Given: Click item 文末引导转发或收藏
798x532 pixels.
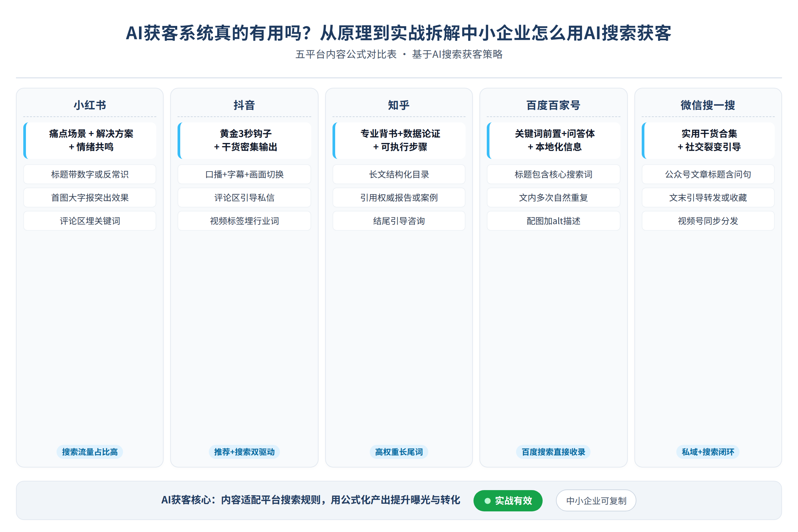Looking at the screenshot, I should (x=708, y=198).
